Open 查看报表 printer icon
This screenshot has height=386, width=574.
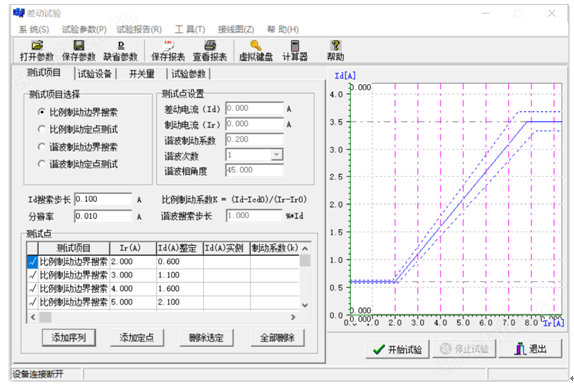point(210,45)
